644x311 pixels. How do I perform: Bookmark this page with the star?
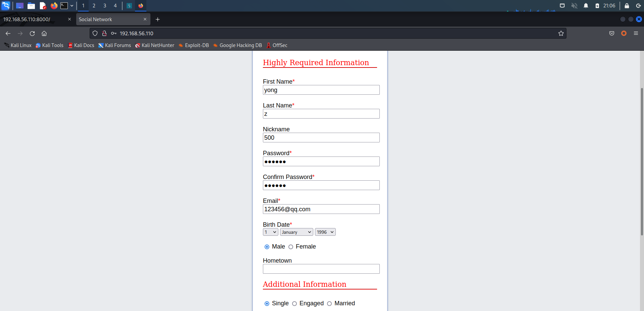(561, 33)
